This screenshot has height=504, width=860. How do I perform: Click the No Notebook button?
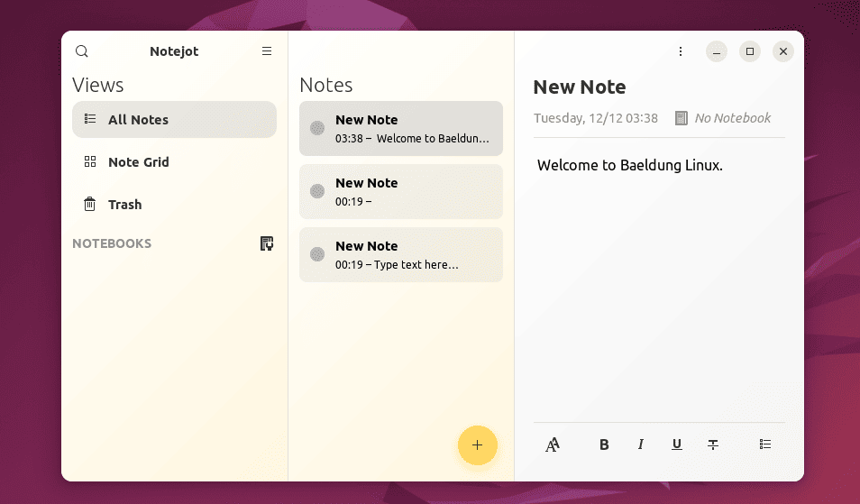723,118
